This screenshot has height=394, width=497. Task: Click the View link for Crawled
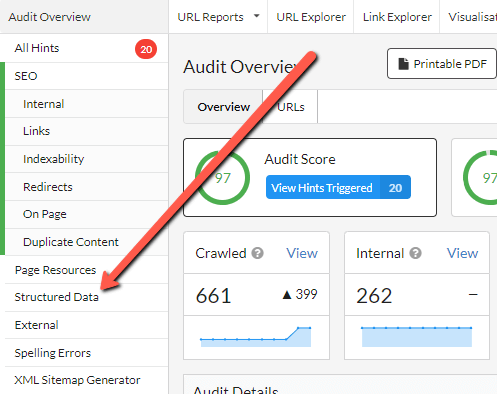pyautogui.click(x=302, y=253)
